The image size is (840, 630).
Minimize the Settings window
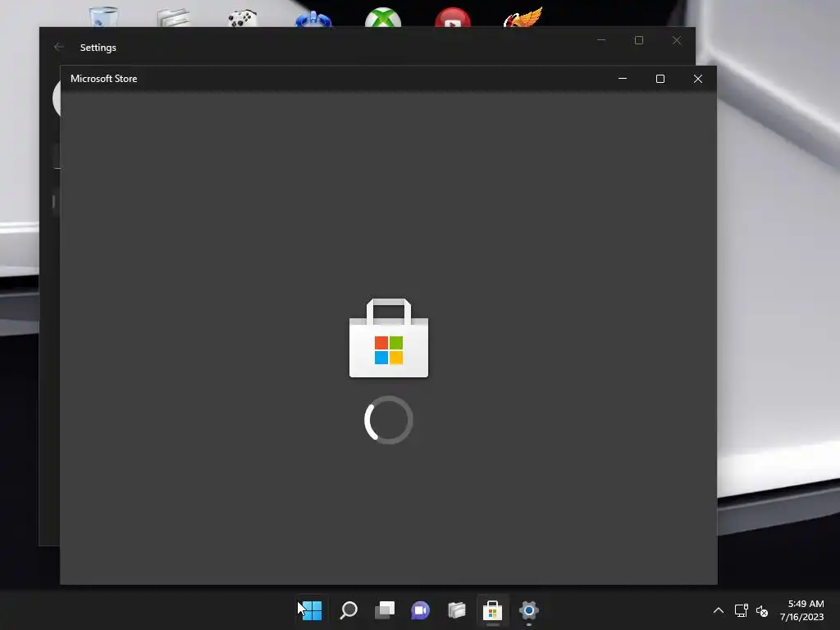[601, 40]
